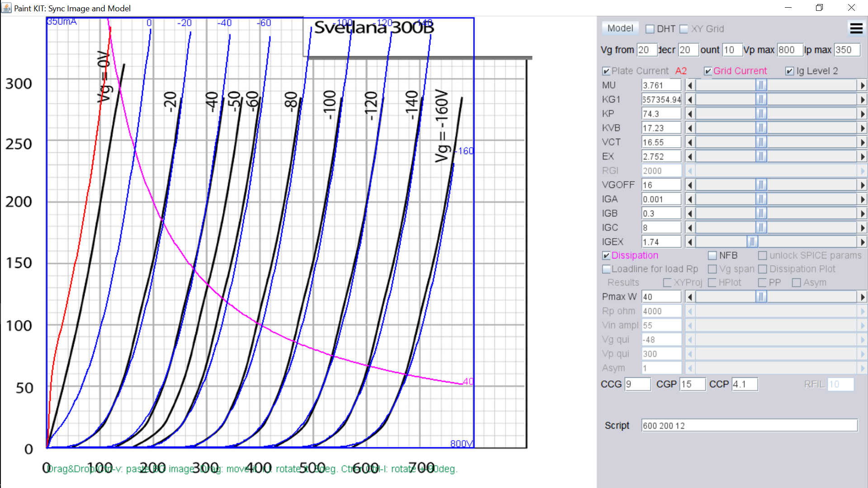Click the CCG value field
868x488 pixels.
(x=637, y=384)
